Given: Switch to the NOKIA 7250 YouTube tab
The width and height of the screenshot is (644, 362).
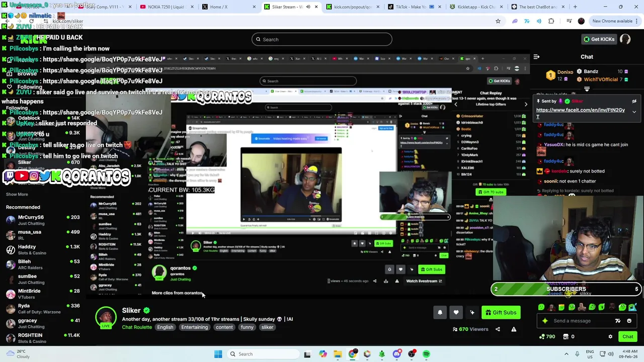Looking at the screenshot, I should coord(167,7).
